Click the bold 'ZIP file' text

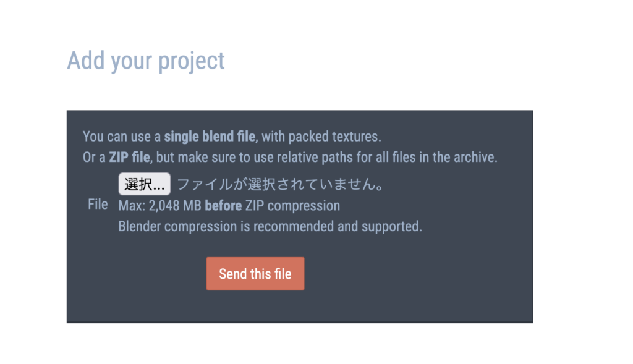pos(129,157)
